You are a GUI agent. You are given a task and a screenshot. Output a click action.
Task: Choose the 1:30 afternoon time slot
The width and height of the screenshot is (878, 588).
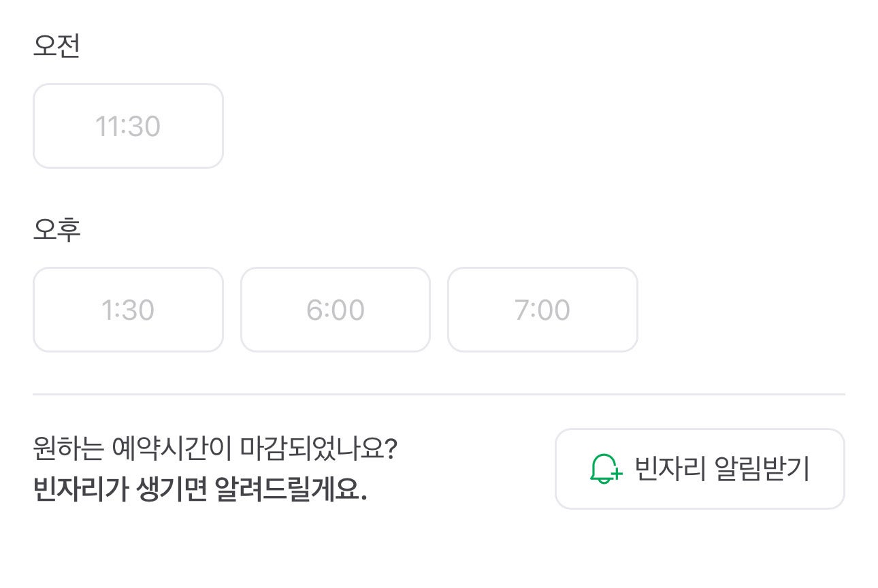(x=128, y=310)
